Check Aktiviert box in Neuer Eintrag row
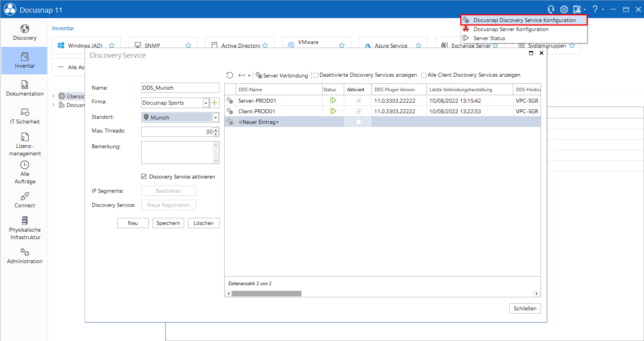 [358, 122]
